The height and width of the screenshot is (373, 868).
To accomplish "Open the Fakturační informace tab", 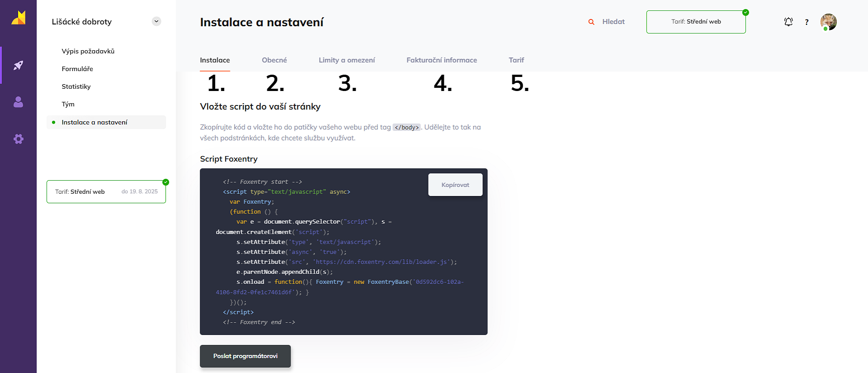I will tap(441, 60).
